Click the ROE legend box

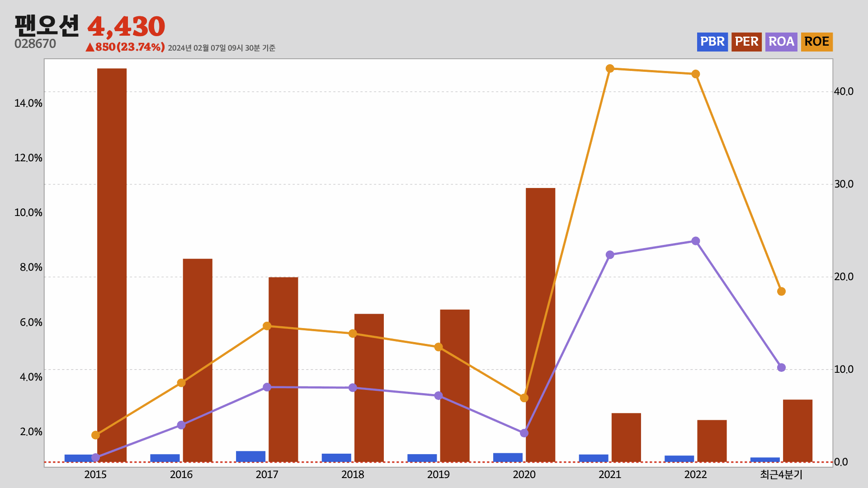816,42
